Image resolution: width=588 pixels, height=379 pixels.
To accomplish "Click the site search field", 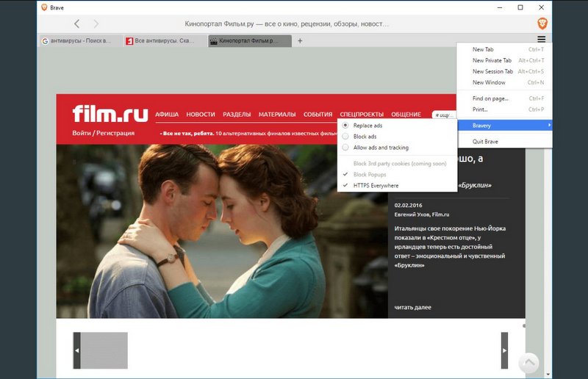I will (445, 115).
